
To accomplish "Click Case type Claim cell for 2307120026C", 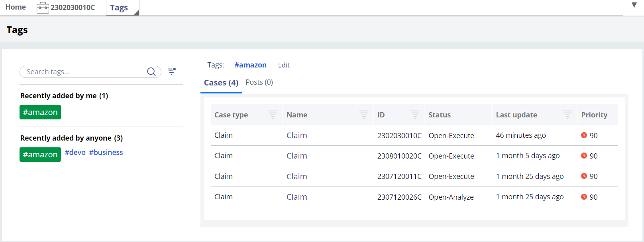I will pyautogui.click(x=224, y=197).
